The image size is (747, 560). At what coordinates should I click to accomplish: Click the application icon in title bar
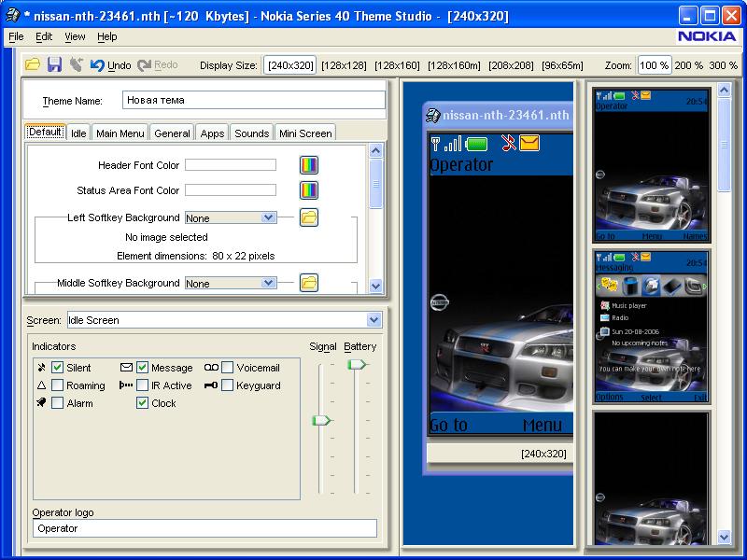(x=12, y=16)
